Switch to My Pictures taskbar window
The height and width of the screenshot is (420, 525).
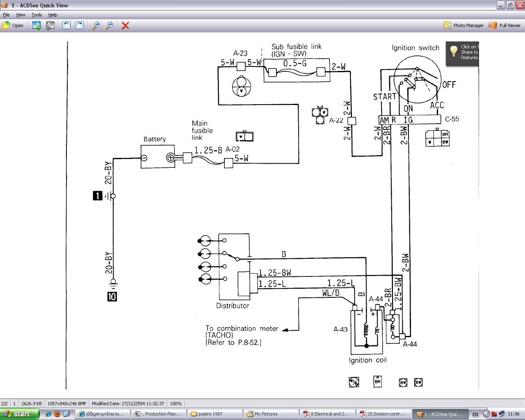click(x=270, y=414)
